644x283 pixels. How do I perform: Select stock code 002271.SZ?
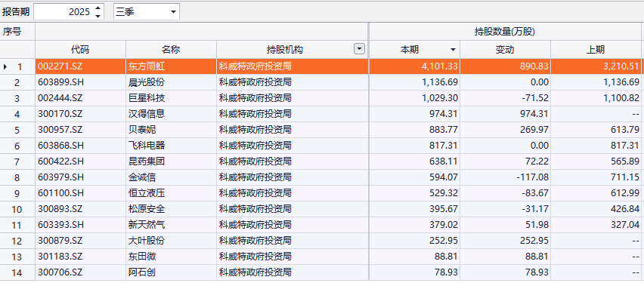(x=80, y=66)
